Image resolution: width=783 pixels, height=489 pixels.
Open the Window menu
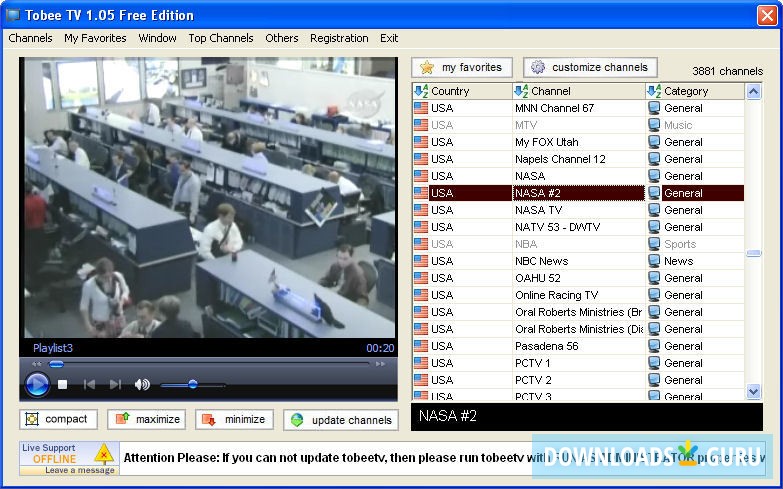click(x=157, y=38)
